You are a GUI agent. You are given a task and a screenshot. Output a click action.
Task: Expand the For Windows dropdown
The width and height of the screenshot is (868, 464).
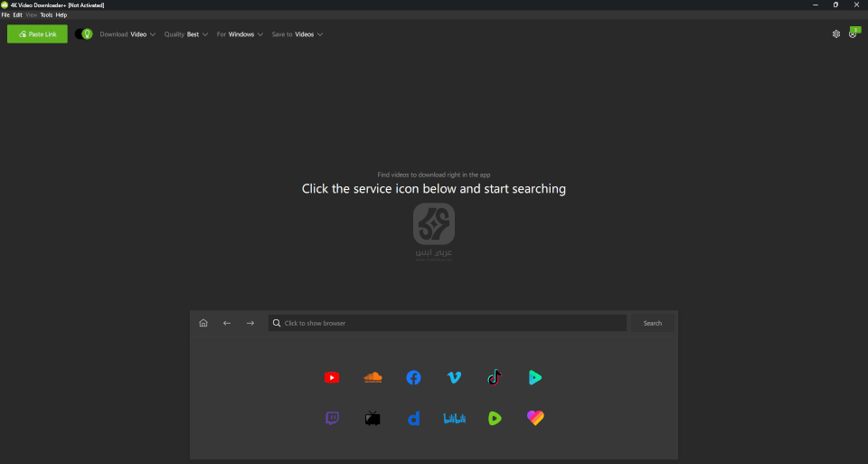240,34
